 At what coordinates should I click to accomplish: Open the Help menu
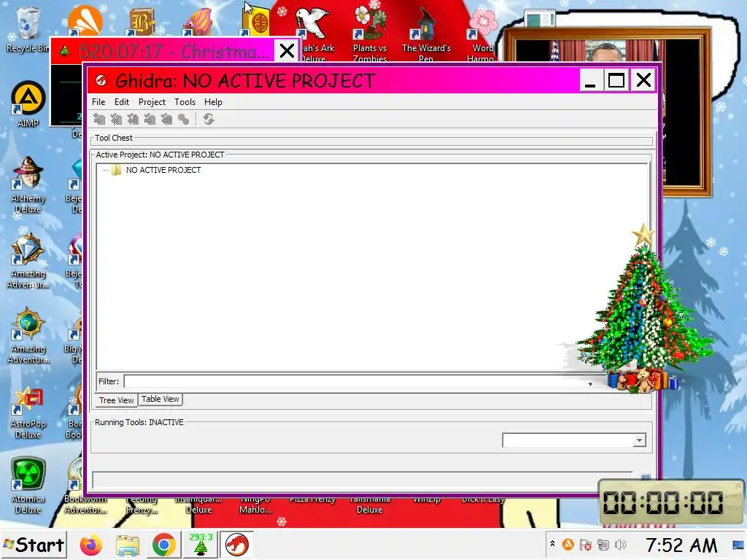tap(213, 102)
